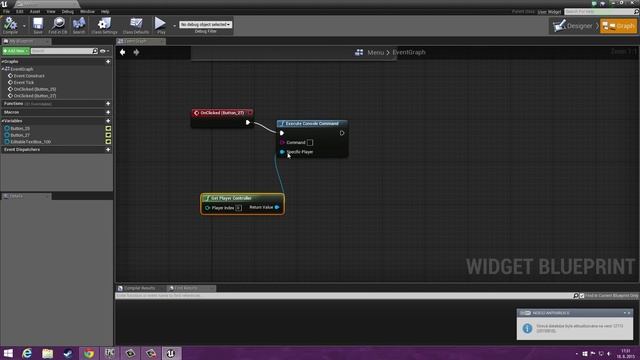Toggle visibility eye for EditableTextBox_100 variable
Screen dimensions: 640x360
(x=108, y=142)
